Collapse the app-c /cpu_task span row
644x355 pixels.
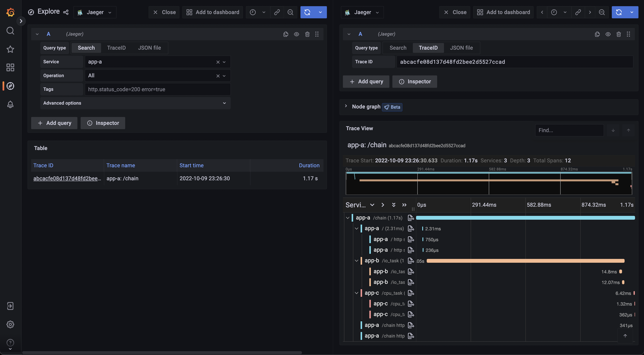point(357,293)
